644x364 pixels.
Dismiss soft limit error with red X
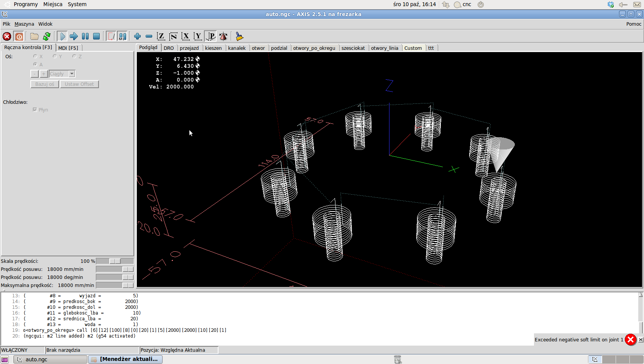(x=631, y=339)
